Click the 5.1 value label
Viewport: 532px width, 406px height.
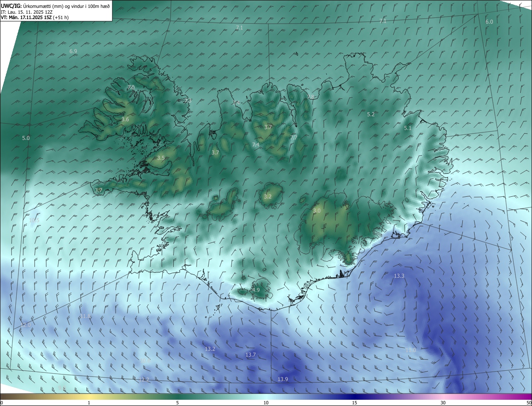(x=407, y=128)
